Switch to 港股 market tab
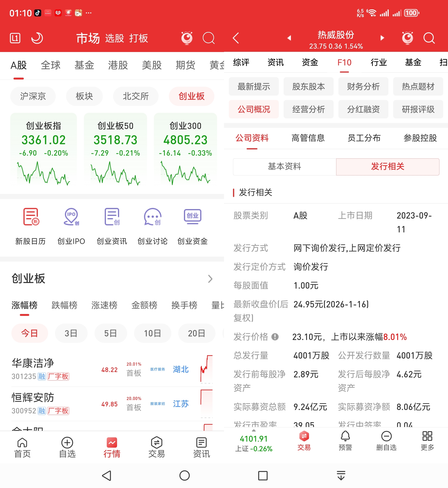The height and width of the screenshot is (488, 448). point(118,65)
